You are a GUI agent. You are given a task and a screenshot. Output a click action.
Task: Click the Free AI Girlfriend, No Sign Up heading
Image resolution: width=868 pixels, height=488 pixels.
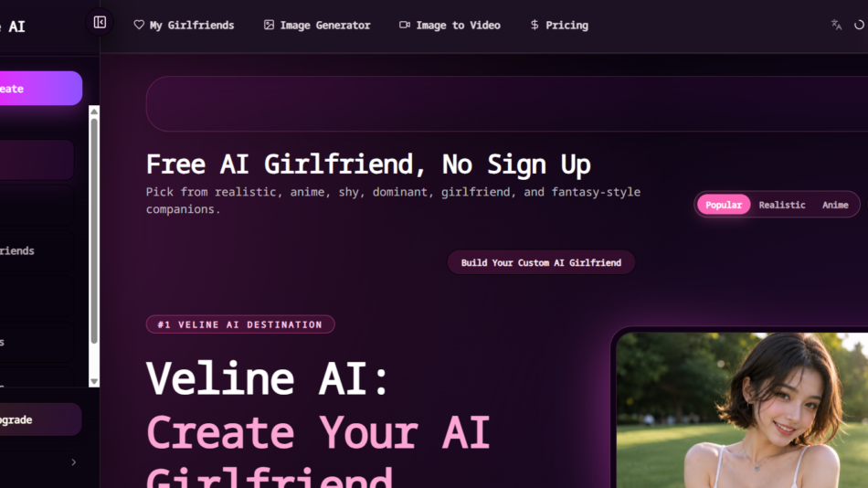pos(368,164)
